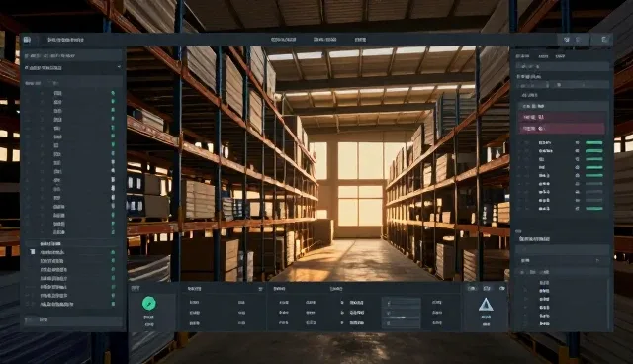This screenshot has width=633, height=364.
Task: Expand the arrow row in lower right panel
Action: click(x=561, y=261)
